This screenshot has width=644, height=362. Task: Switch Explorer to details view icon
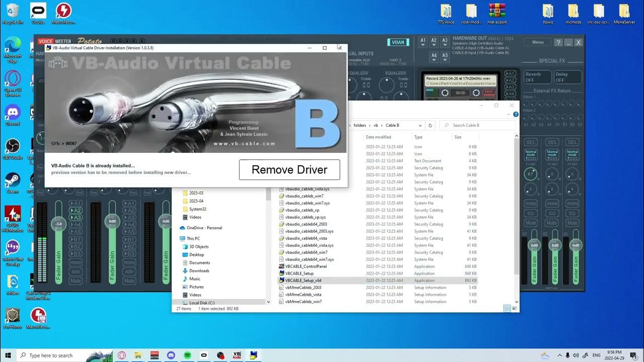coord(506,308)
